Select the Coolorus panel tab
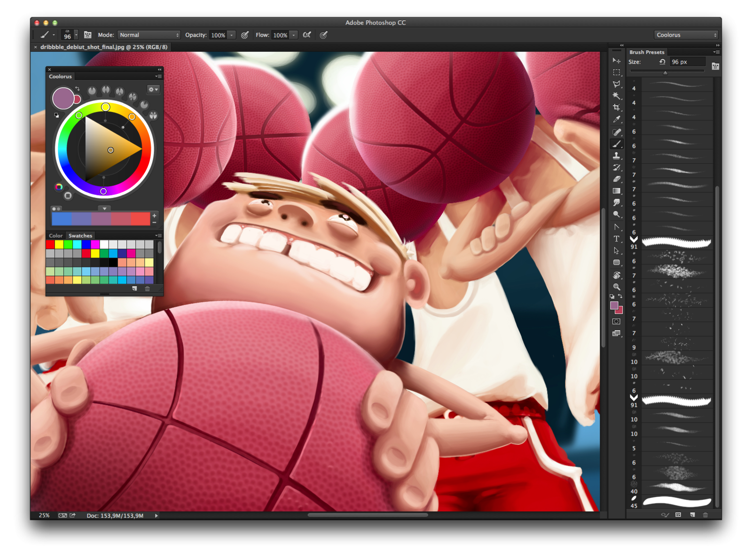The height and width of the screenshot is (560, 752). (x=60, y=77)
